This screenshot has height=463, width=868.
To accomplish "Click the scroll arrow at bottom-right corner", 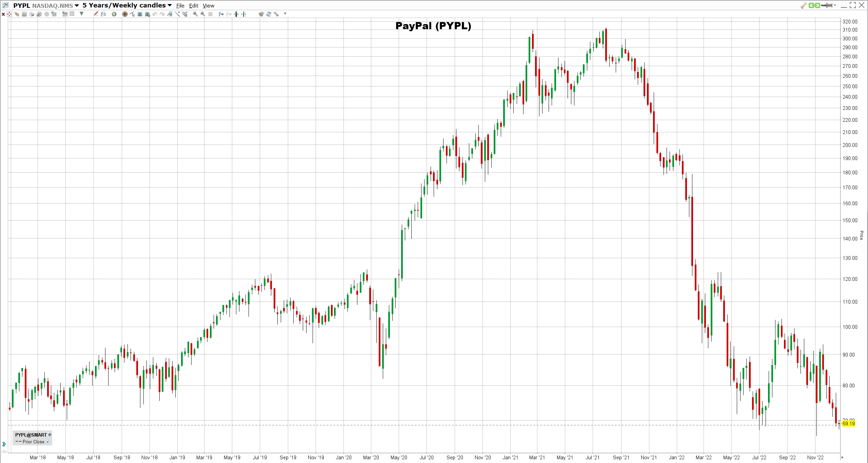I will pos(842,457).
